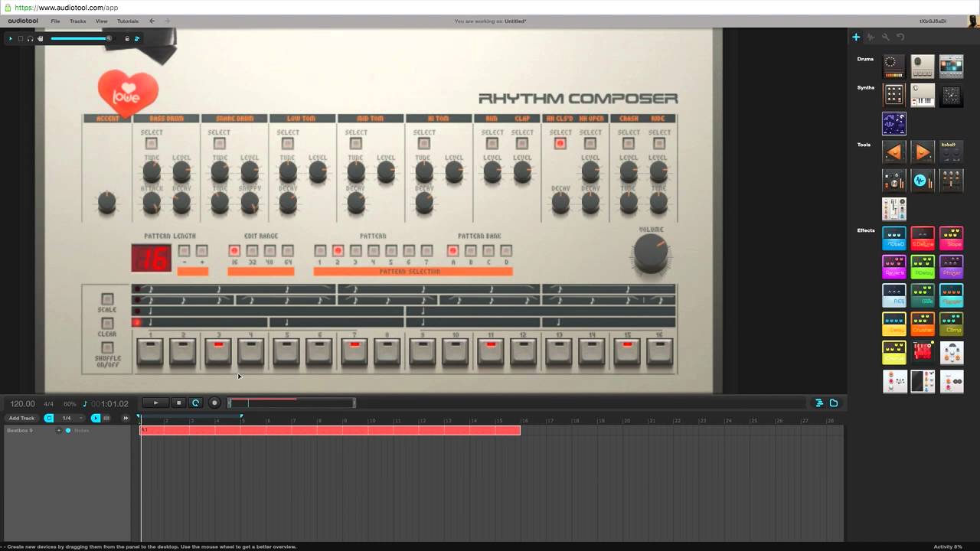Arm the record button in transport

[x=214, y=403]
